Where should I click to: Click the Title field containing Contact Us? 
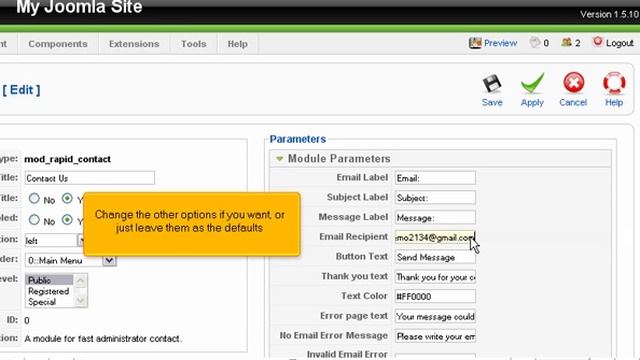coord(90,178)
